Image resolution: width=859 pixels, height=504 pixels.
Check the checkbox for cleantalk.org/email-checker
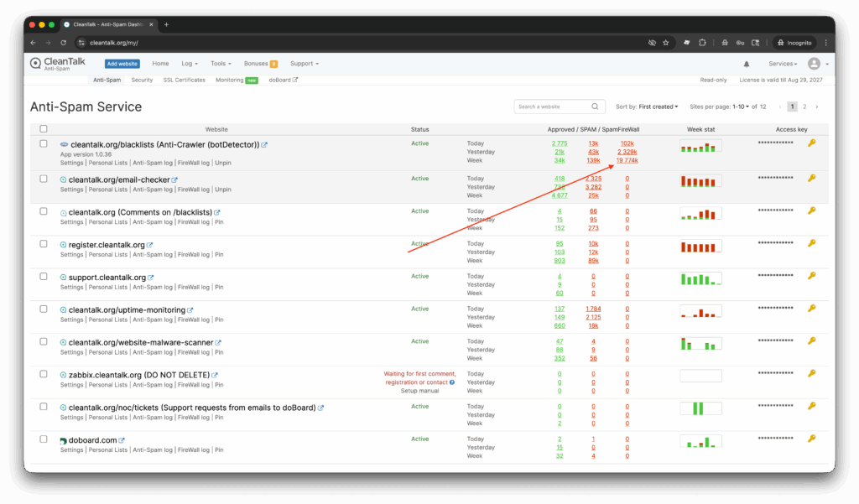coord(45,177)
